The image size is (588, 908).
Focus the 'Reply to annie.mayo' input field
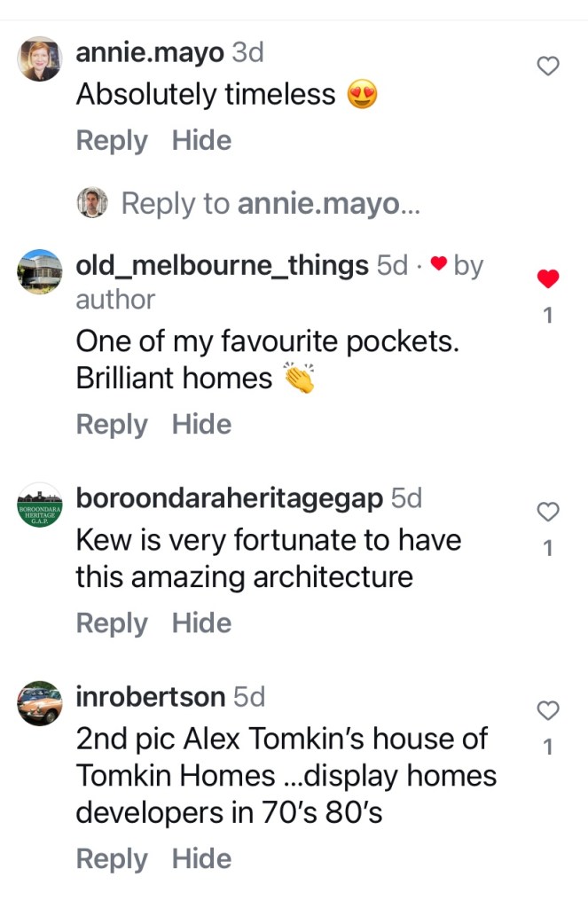click(x=271, y=204)
